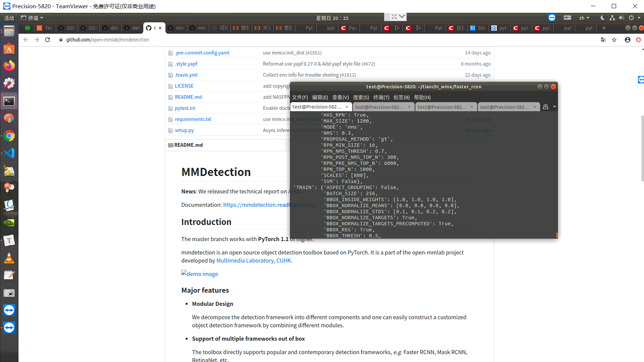Open Visual Studio Code from the dock
This screenshot has width=644, height=362.
(9, 153)
